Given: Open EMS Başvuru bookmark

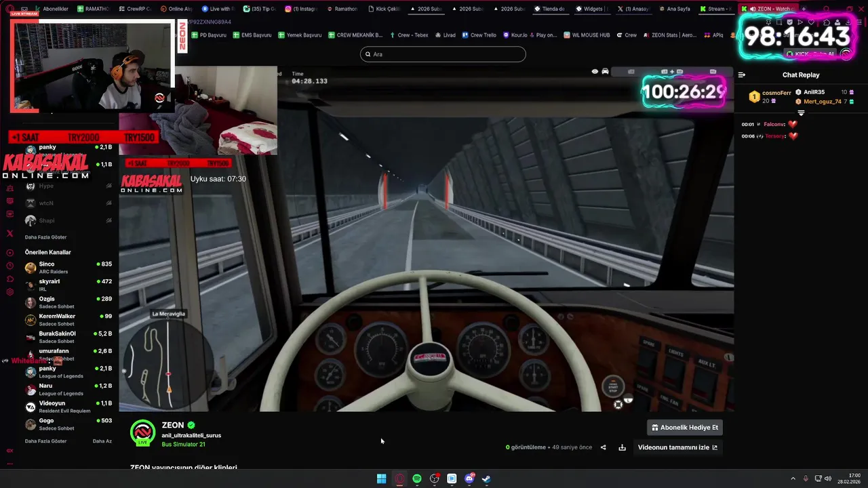Looking at the screenshot, I should (252, 35).
